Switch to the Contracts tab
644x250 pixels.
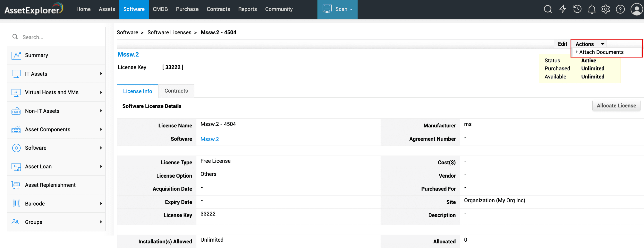point(176,91)
